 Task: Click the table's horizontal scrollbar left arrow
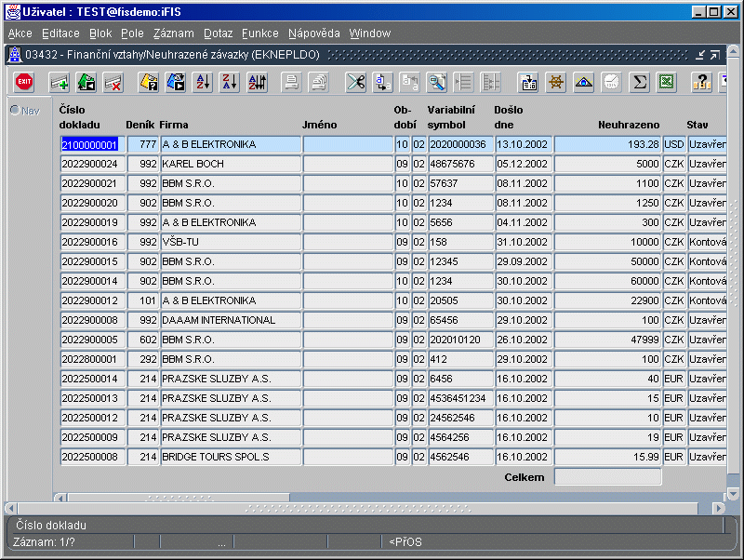[60, 498]
